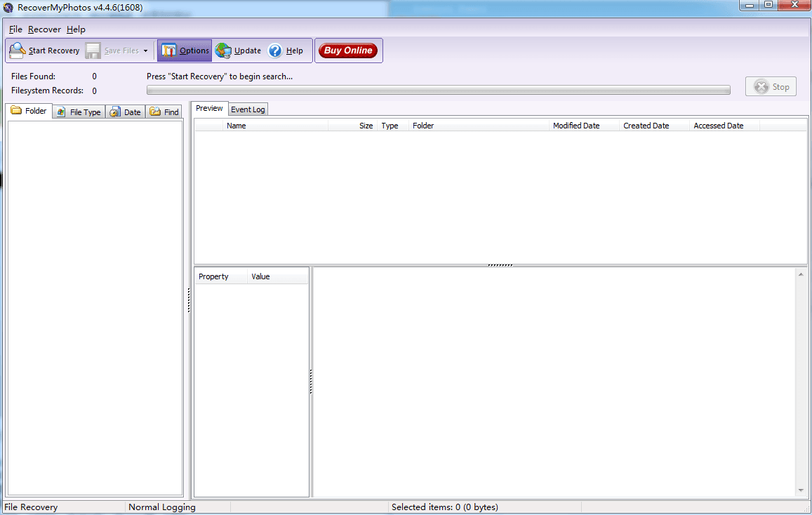Click the Normal Logging status bar text
This screenshot has width=812, height=515.
click(162, 507)
